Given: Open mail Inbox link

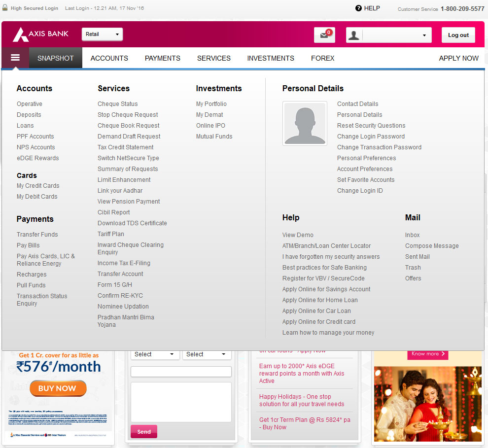Looking at the screenshot, I should [413, 235].
